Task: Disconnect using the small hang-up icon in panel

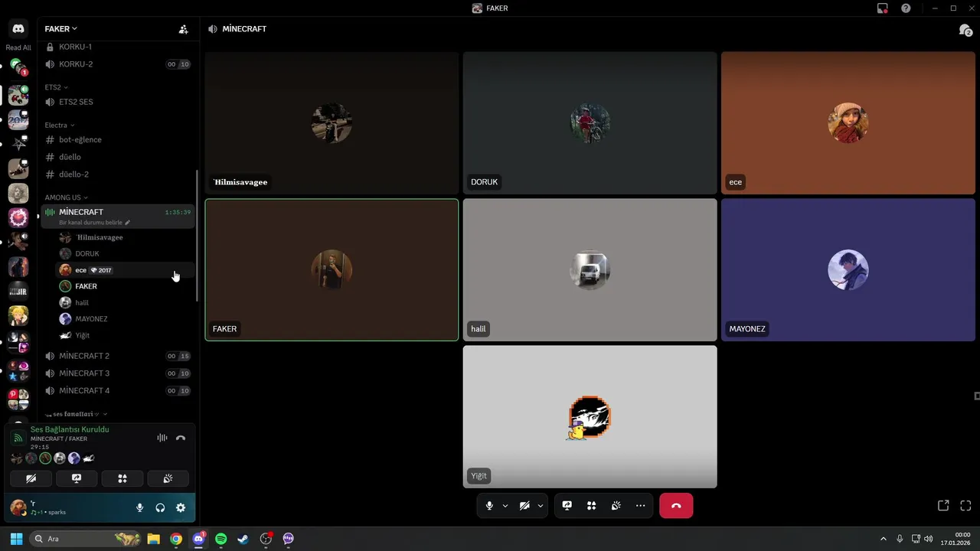Action: (x=181, y=438)
